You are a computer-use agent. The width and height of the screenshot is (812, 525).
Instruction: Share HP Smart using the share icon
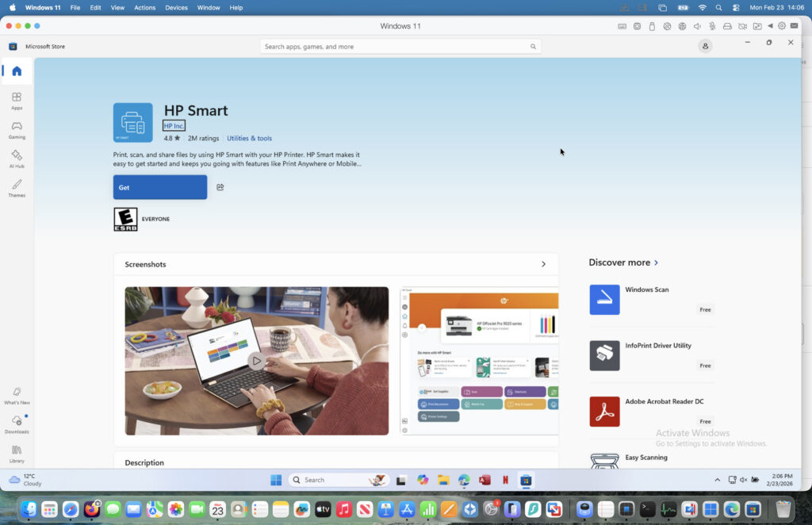220,186
